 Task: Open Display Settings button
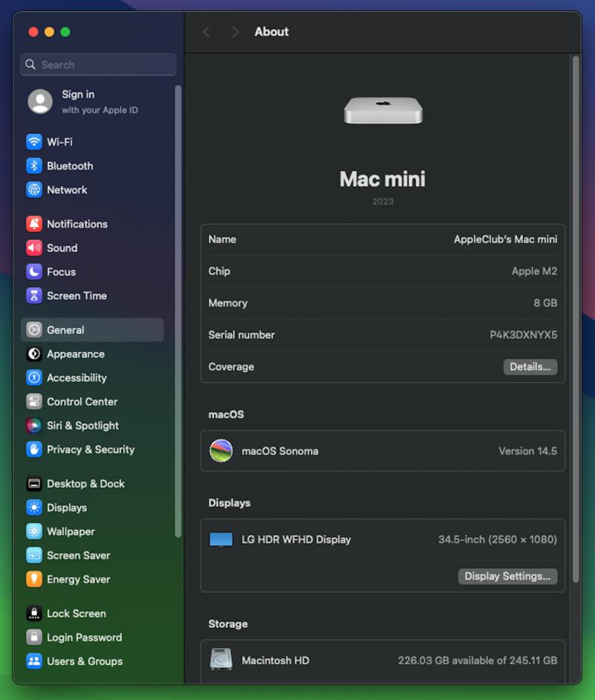click(x=507, y=577)
